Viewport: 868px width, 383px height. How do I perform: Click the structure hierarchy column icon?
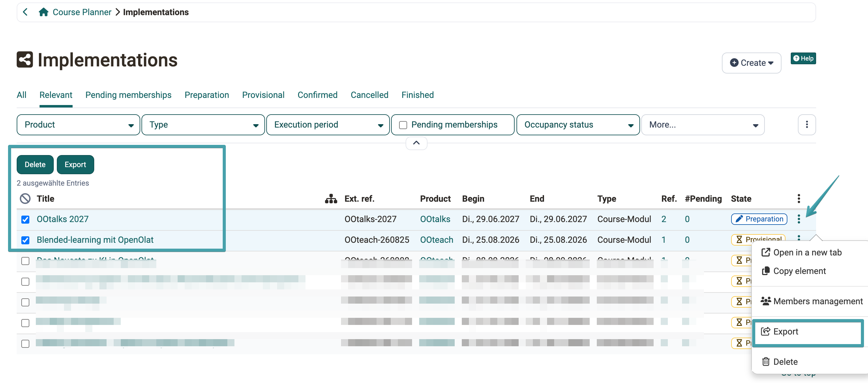331,199
